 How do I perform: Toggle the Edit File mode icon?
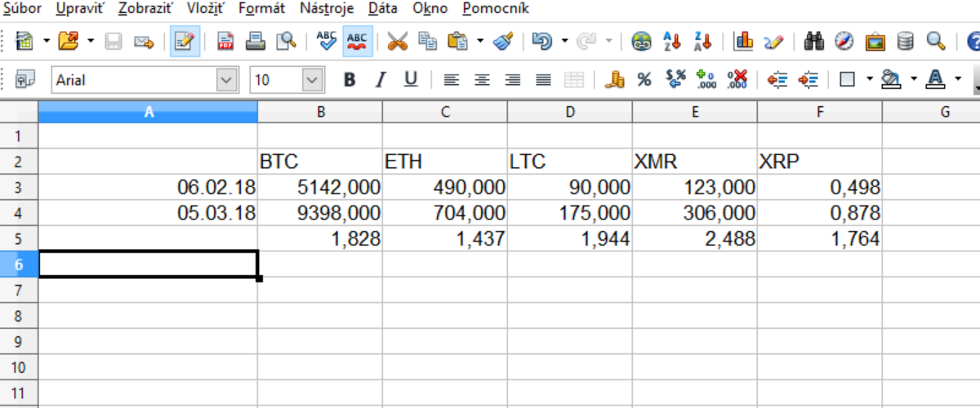[185, 41]
